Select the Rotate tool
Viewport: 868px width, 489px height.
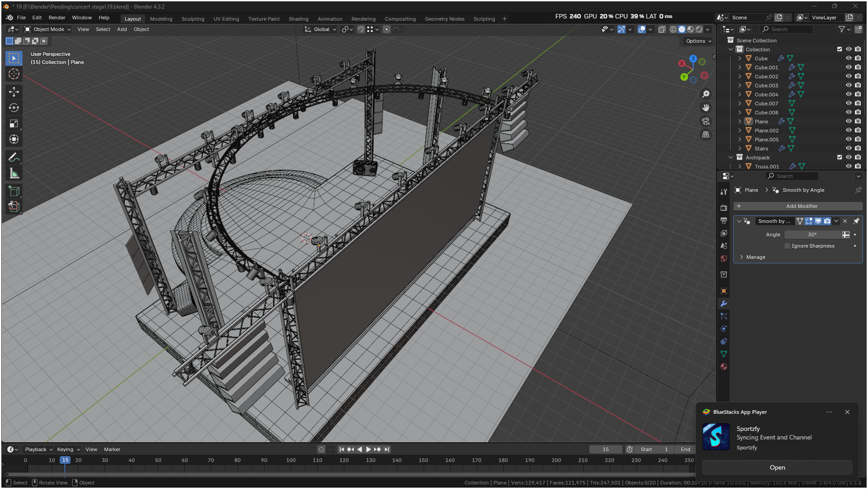point(14,108)
